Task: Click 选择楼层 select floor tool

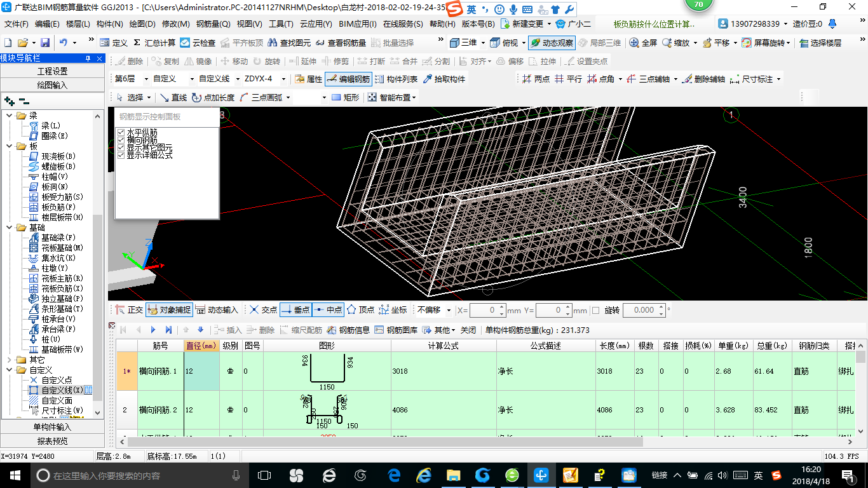Action: coord(820,43)
